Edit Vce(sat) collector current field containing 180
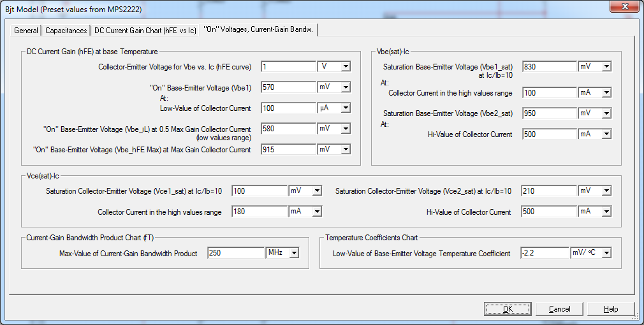Viewport: 644px width, 325px height. (x=260, y=212)
